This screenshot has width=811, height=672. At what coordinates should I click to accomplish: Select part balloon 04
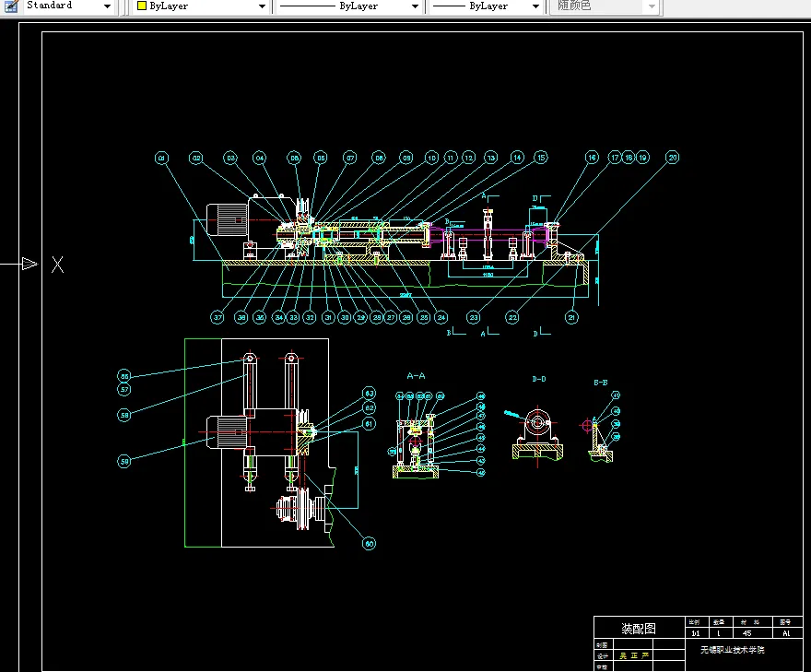(x=260, y=158)
